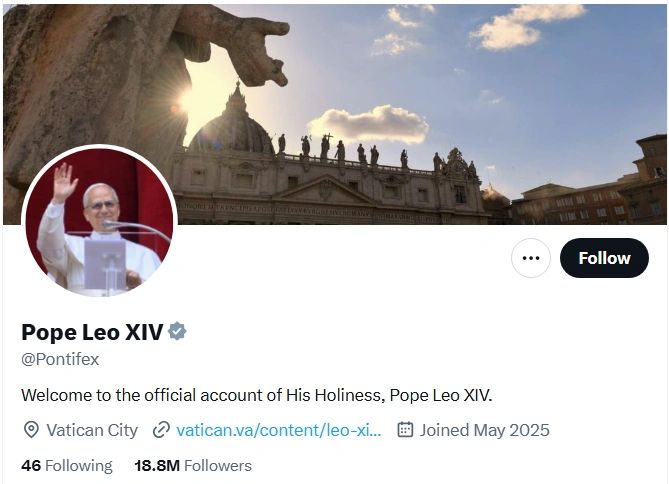The image size is (669, 484).
Task: Click the Vatican City location text
Action: click(92, 430)
